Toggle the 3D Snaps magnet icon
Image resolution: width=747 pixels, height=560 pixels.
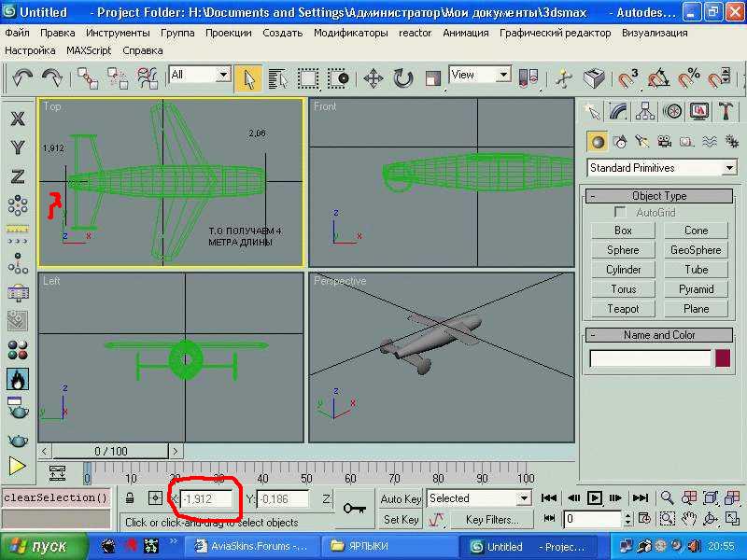[x=627, y=78]
